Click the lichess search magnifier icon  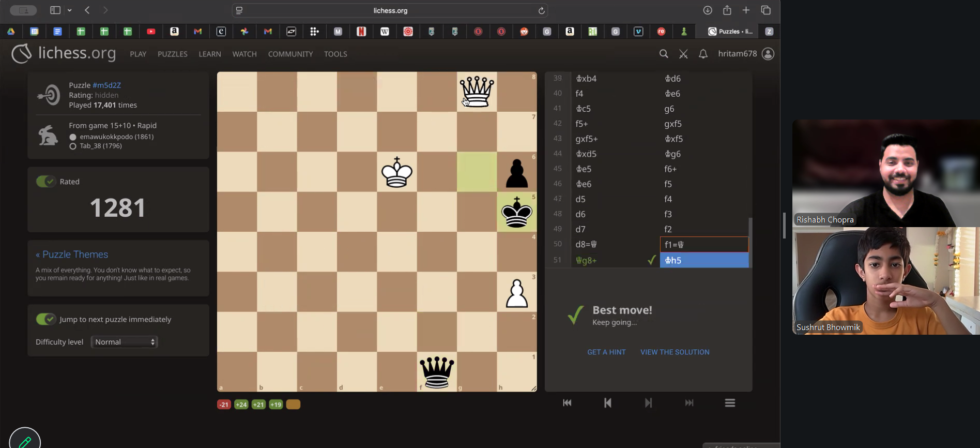point(664,54)
